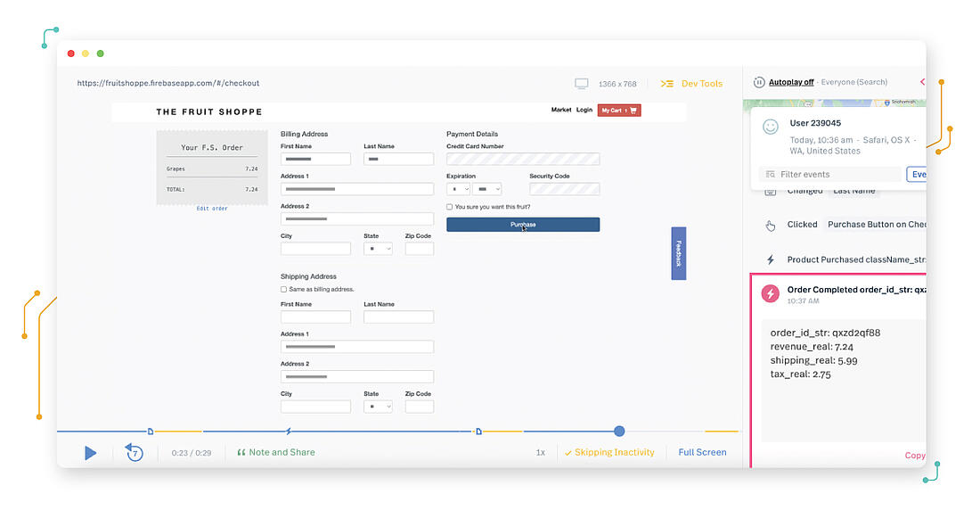Open the Feedback side tab
The width and height of the screenshot is (980, 510).
tap(679, 253)
